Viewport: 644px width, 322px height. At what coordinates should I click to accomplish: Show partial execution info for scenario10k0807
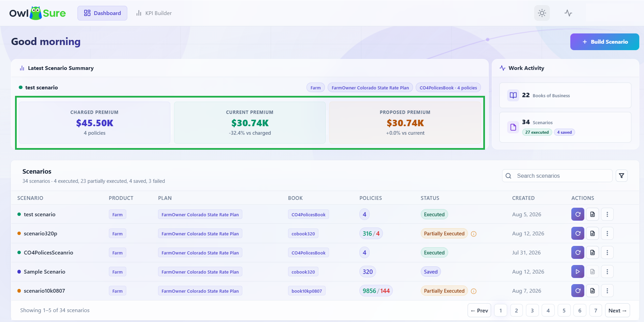click(x=473, y=291)
